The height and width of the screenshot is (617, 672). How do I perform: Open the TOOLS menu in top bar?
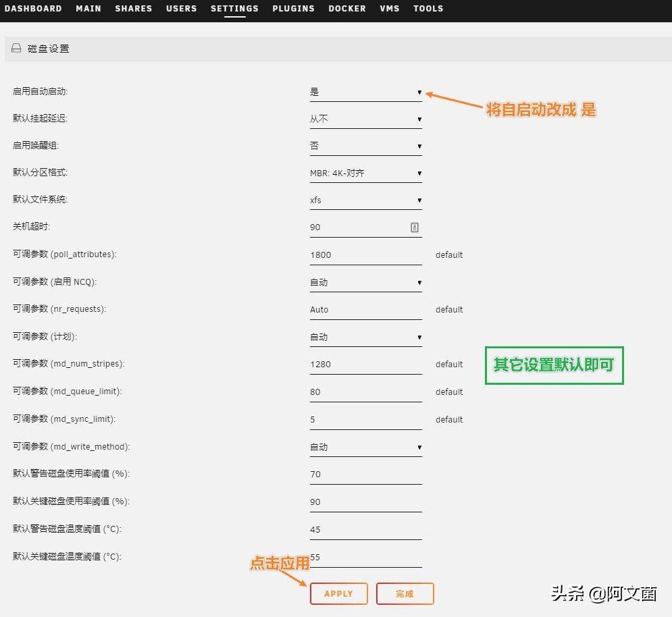[x=428, y=9]
